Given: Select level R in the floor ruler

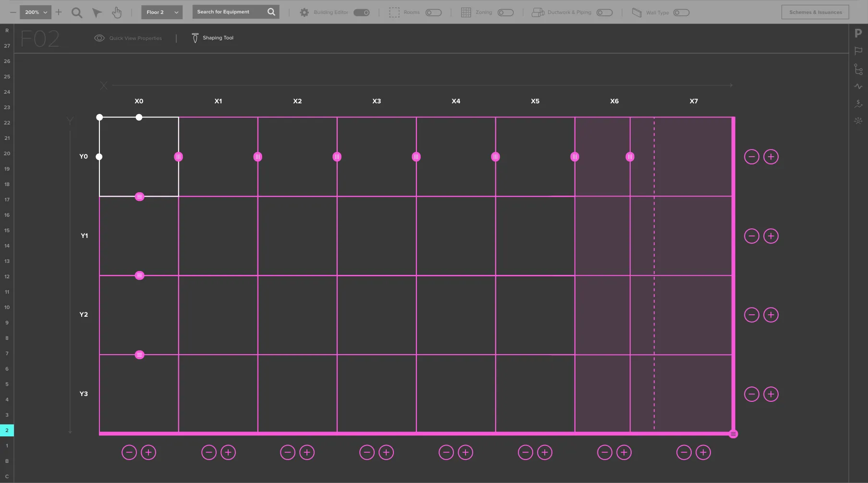Looking at the screenshot, I should (x=7, y=30).
